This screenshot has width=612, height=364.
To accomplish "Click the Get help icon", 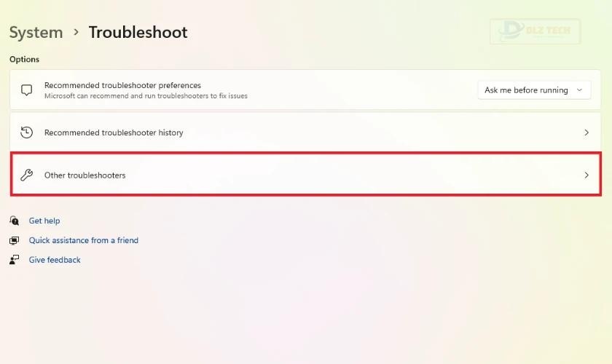I will [14, 221].
